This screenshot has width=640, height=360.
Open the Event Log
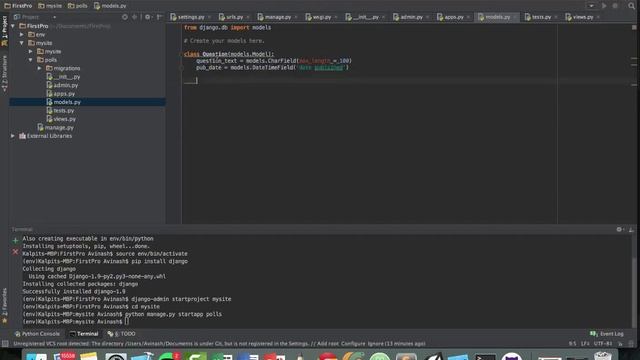[x=607, y=334]
